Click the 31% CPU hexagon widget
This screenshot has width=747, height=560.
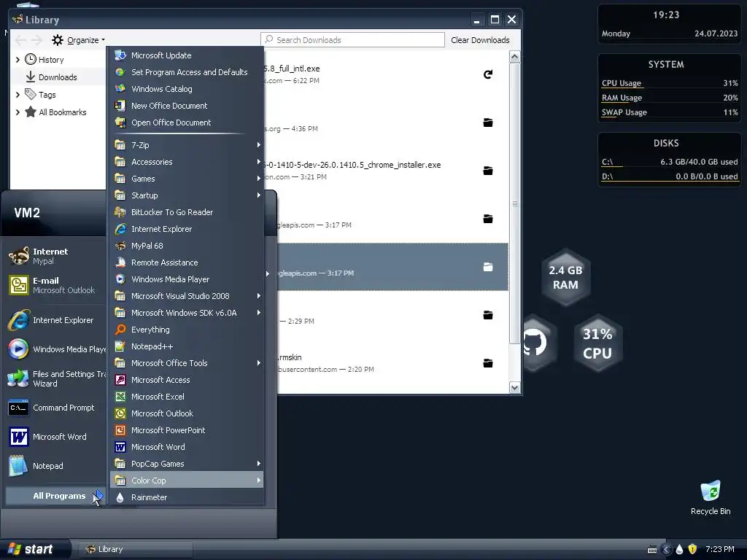pos(597,343)
